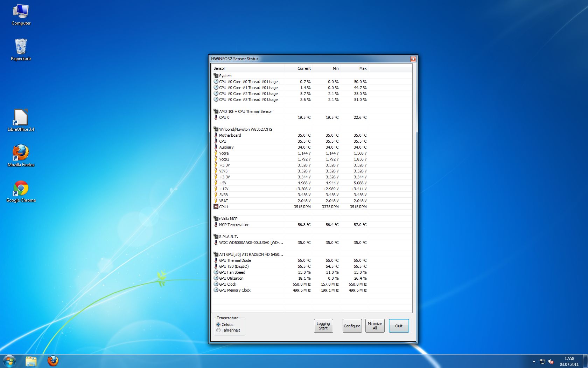Click the gauge icon beside GPU Fan Speed
Screen dimensions: 588x368
216,272
